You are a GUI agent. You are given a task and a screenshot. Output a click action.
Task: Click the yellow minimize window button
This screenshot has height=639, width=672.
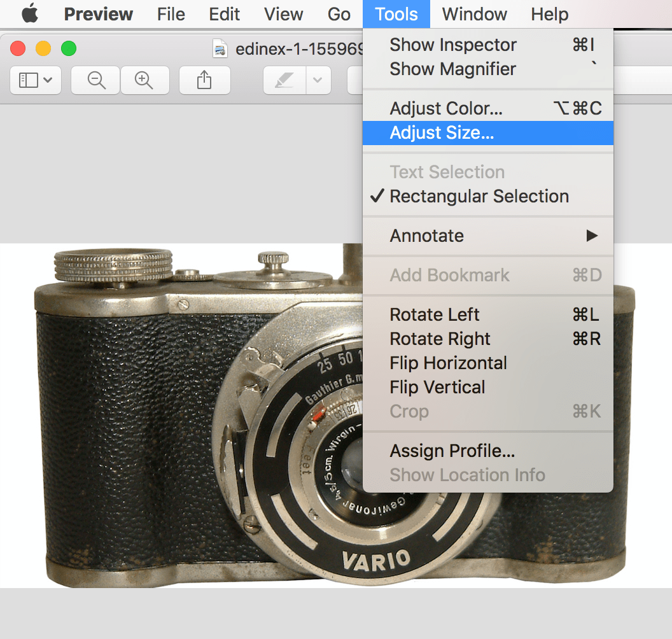(x=43, y=48)
